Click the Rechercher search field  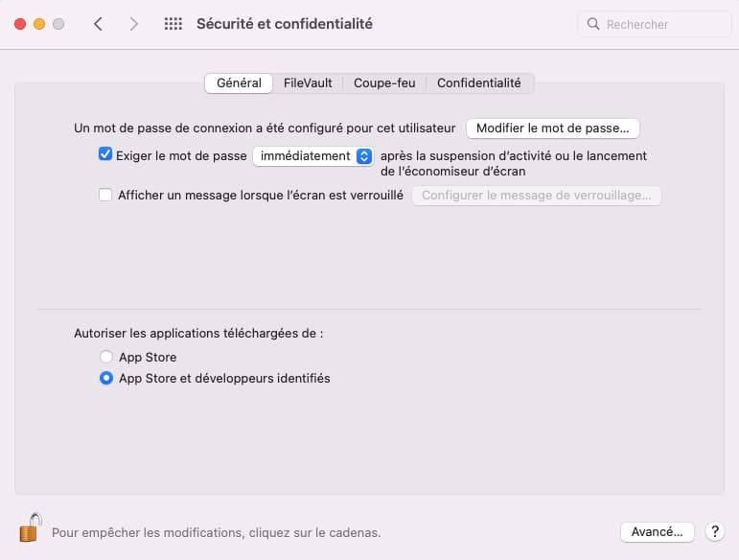(663, 24)
